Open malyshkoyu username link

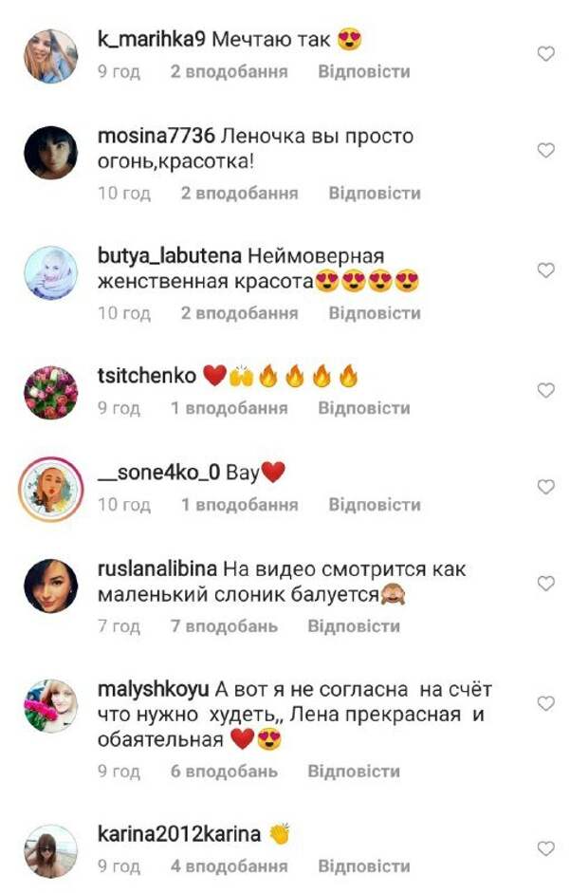pos(154,690)
